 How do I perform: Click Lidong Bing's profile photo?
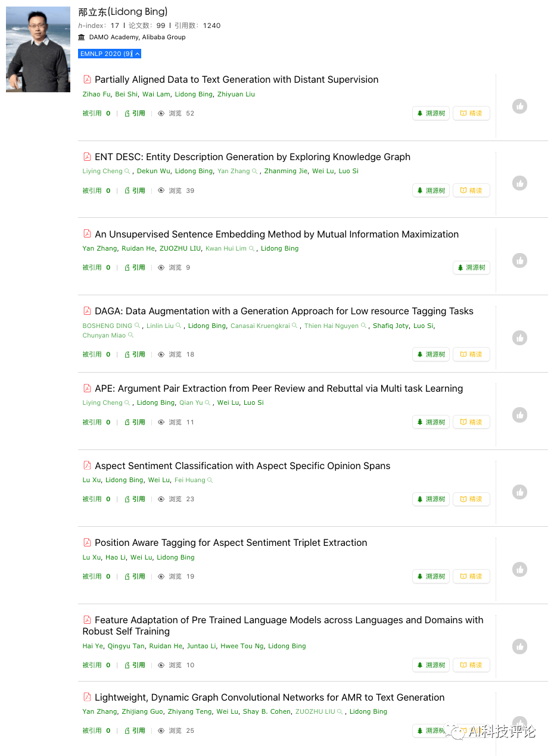(x=38, y=49)
